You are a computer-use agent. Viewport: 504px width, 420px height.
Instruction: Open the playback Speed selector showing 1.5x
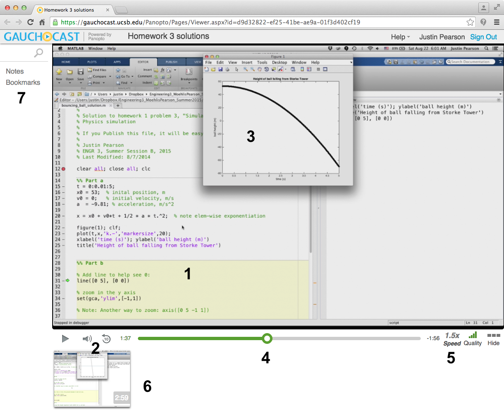coord(452,338)
